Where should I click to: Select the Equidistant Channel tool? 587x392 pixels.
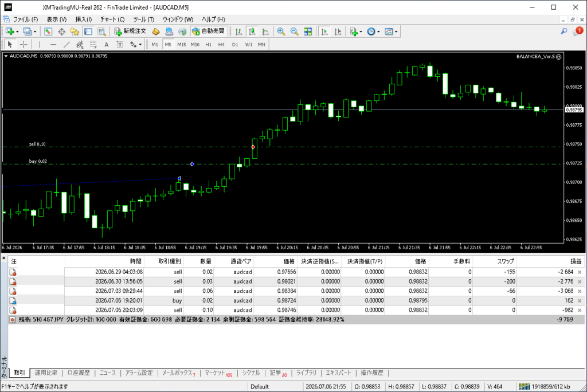click(80, 45)
